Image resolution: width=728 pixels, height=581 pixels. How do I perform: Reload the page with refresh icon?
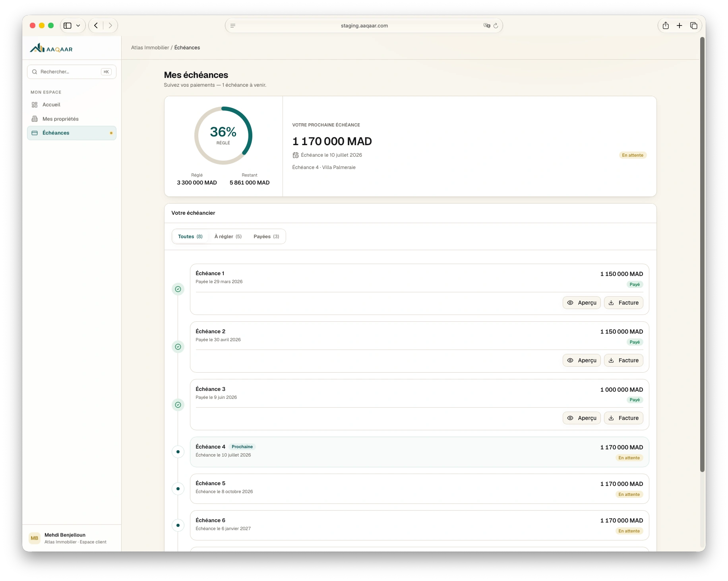point(496,26)
